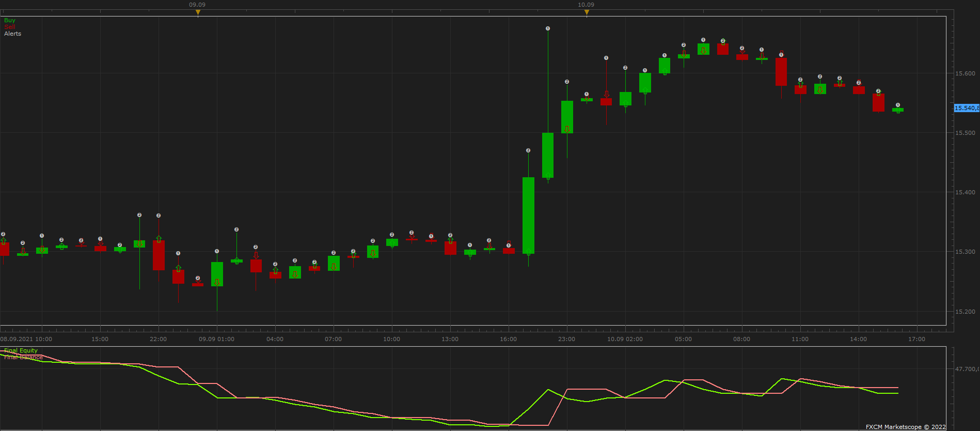Screen dimensions: 980x431
Task: Click trade marker 1 atop the highest wick
Action: pyautogui.click(x=548, y=28)
